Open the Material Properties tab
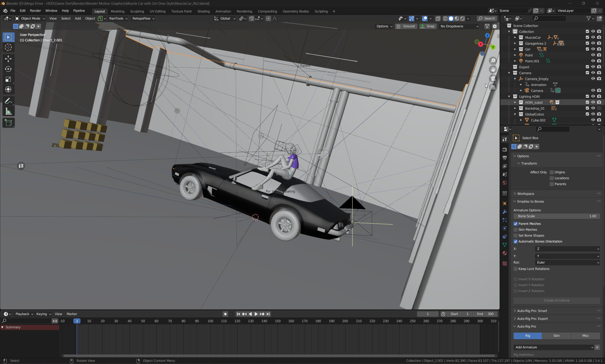This screenshot has height=364, width=605. click(504, 253)
